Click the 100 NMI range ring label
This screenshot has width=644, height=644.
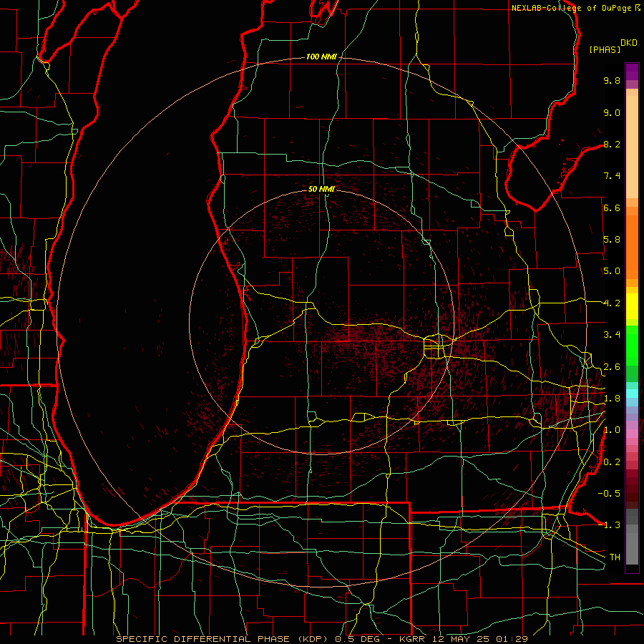click(321, 57)
